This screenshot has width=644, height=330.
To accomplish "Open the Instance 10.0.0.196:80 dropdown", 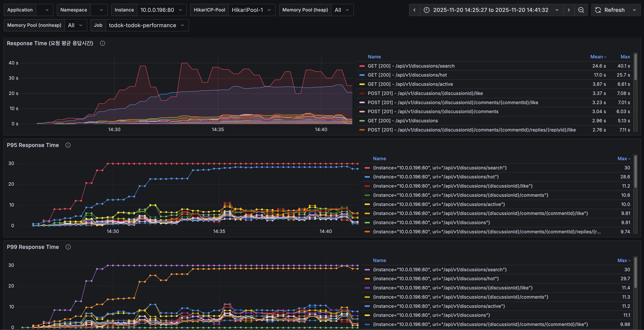I will [161, 10].
